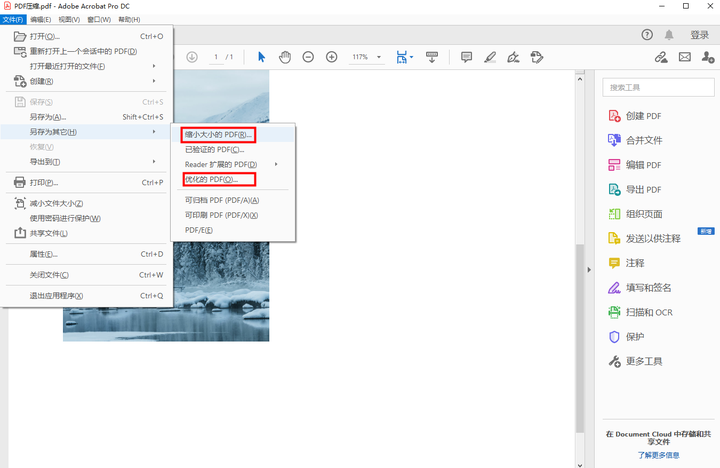The height and width of the screenshot is (468, 720).
Task: Click the share link icon
Action: [661, 57]
